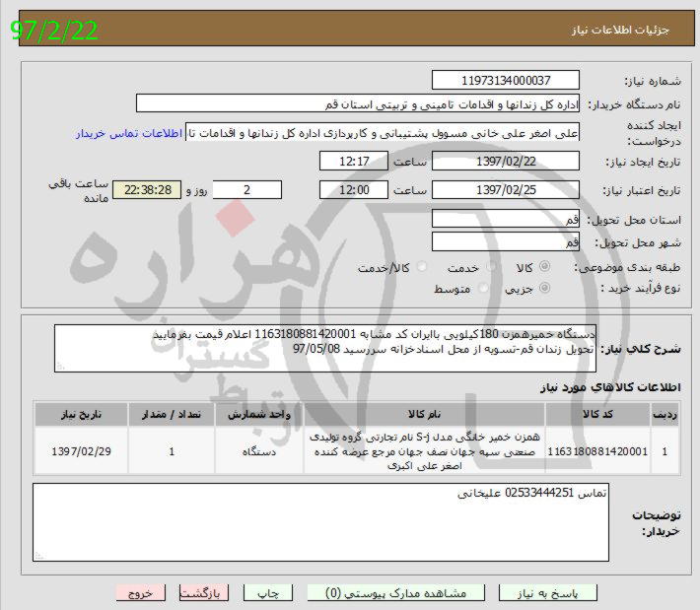Click the خروج exit button
The height and width of the screenshot is (610, 700).
click(141, 593)
